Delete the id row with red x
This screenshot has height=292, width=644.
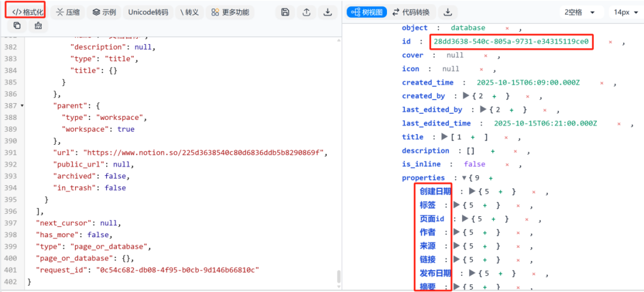pyautogui.click(x=611, y=42)
